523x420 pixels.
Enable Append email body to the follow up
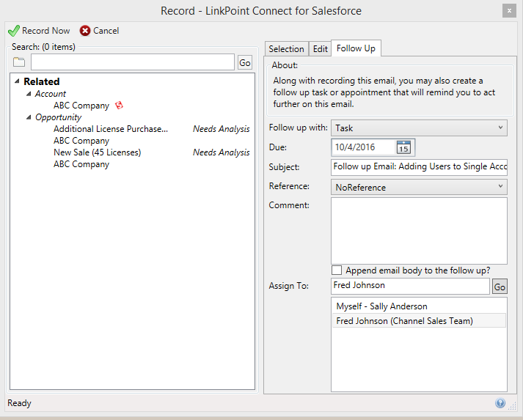[337, 270]
